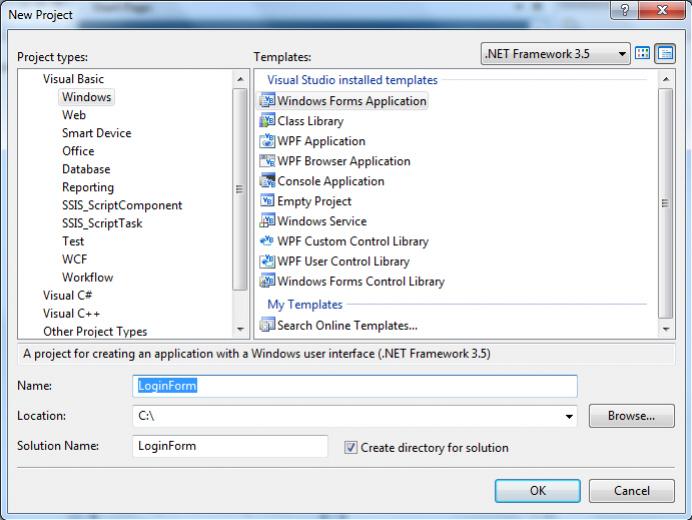Select Other Project Types node
This screenshot has width=692, height=520.
(x=95, y=332)
